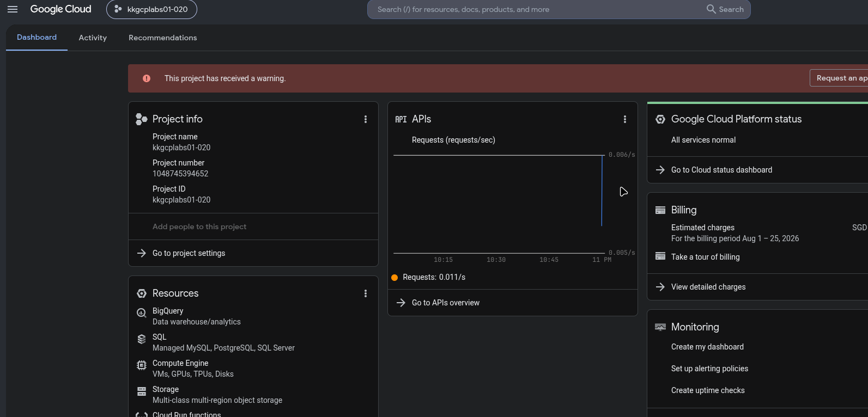Go to APIs overview
Viewport: 868px width, 417px height.
point(446,303)
